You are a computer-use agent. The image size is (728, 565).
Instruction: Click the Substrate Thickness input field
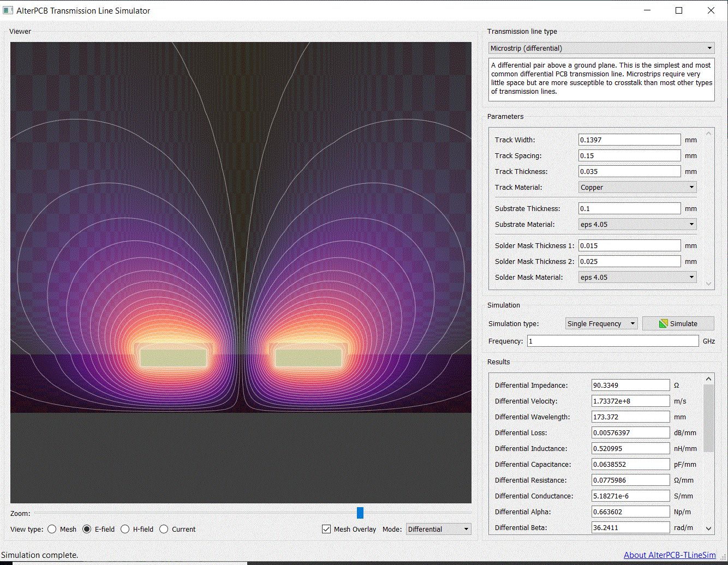(x=629, y=208)
